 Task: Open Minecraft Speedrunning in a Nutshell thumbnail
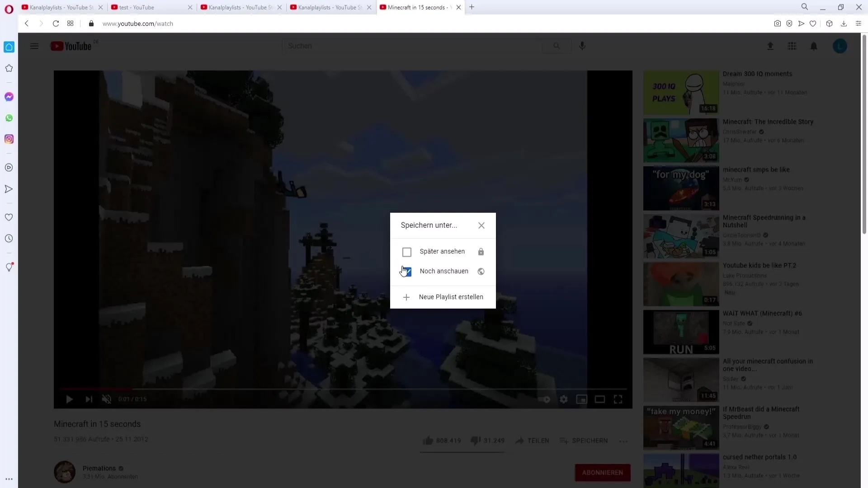[x=681, y=236]
